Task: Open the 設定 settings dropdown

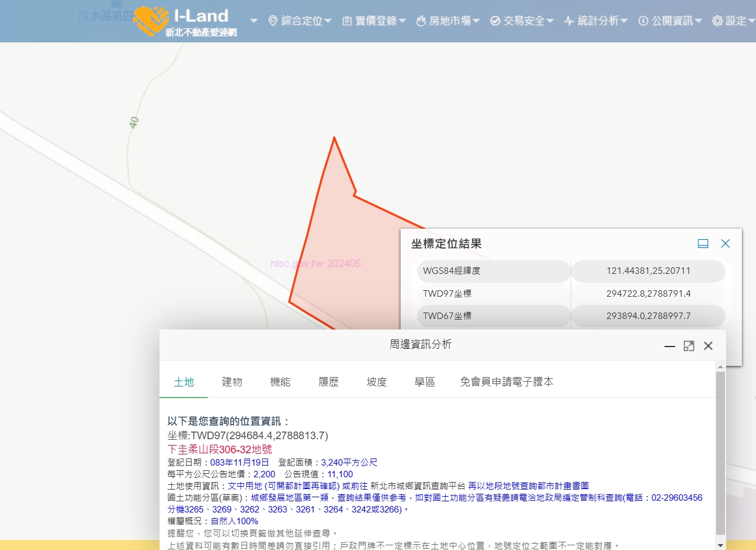Action: pos(733,21)
